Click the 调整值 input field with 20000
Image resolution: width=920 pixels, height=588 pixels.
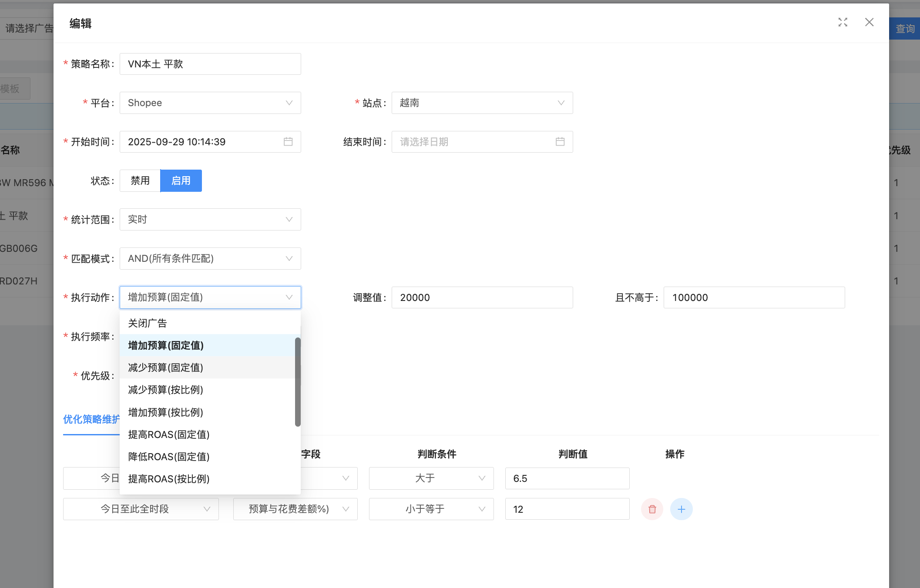point(482,297)
